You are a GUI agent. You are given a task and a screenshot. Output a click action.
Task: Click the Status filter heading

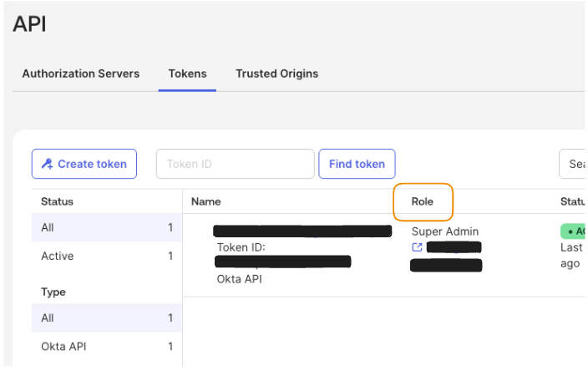point(57,201)
